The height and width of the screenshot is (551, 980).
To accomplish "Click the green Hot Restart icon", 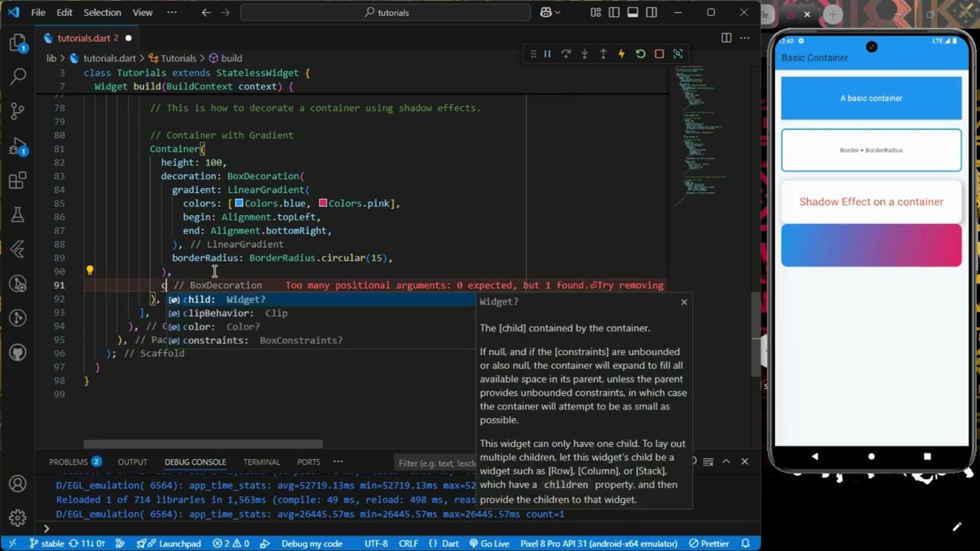I will (641, 54).
